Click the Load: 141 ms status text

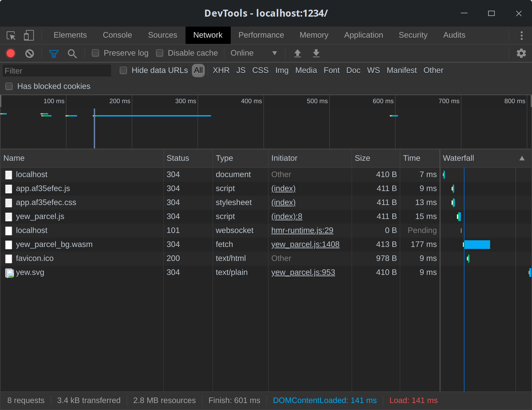tap(413, 400)
